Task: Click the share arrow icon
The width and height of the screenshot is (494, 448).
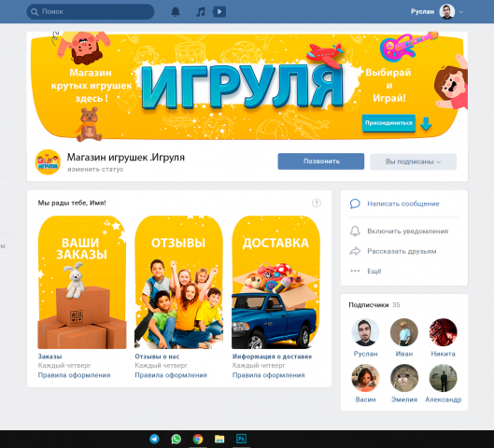Action: (355, 251)
